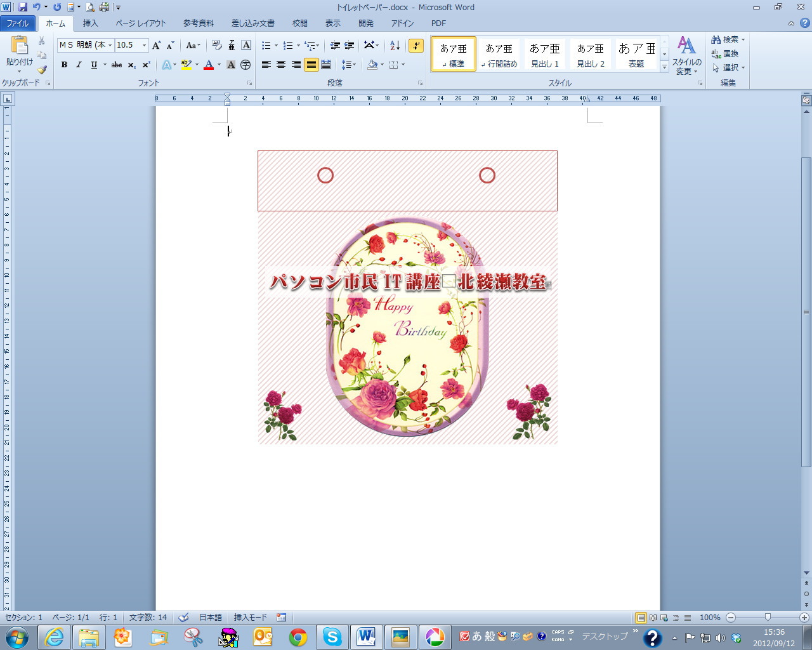The width and height of the screenshot is (812, 650).
Task: Click Justify alignment icon
Action: point(311,65)
